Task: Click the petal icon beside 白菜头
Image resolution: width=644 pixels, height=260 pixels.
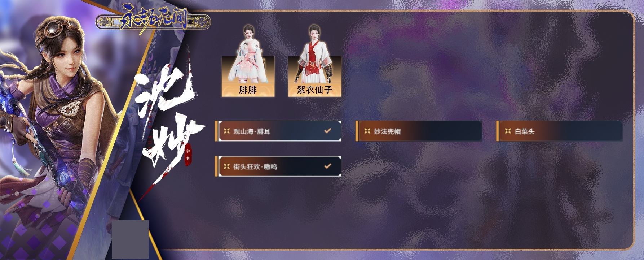Action: point(508,131)
